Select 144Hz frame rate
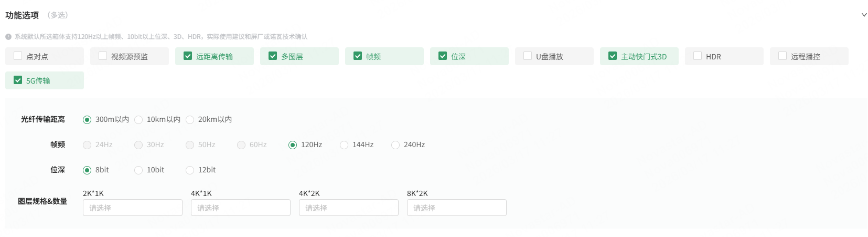The width and height of the screenshot is (868, 237). tap(344, 145)
